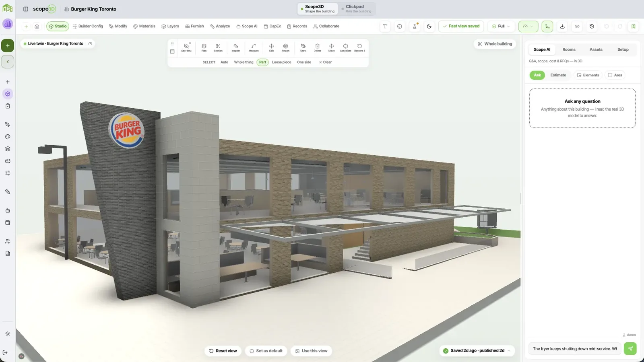This screenshot has width=644, height=362.
Task: Open version history clock icon
Action: tap(592, 27)
